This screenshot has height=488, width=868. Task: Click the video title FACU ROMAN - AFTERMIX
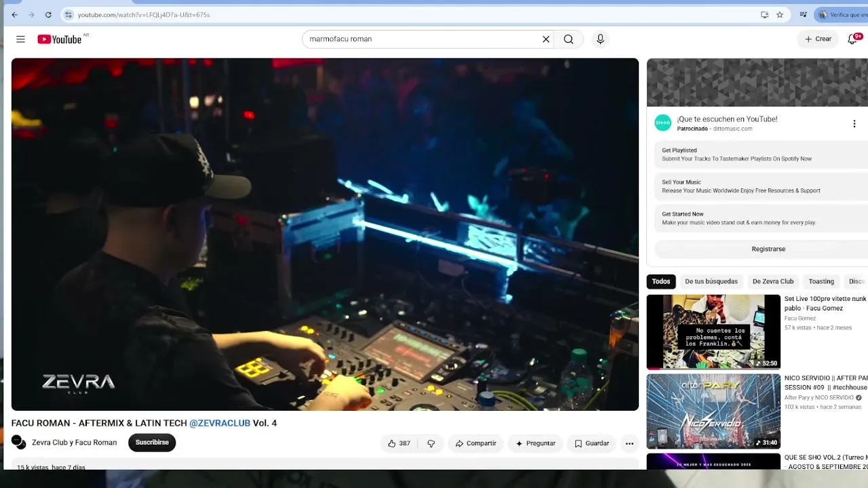point(144,423)
